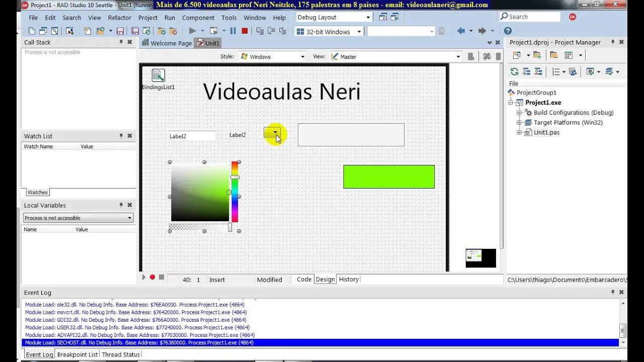Screen dimensions: 644x362
Task: Click Add New Project icon
Action: (516, 55)
